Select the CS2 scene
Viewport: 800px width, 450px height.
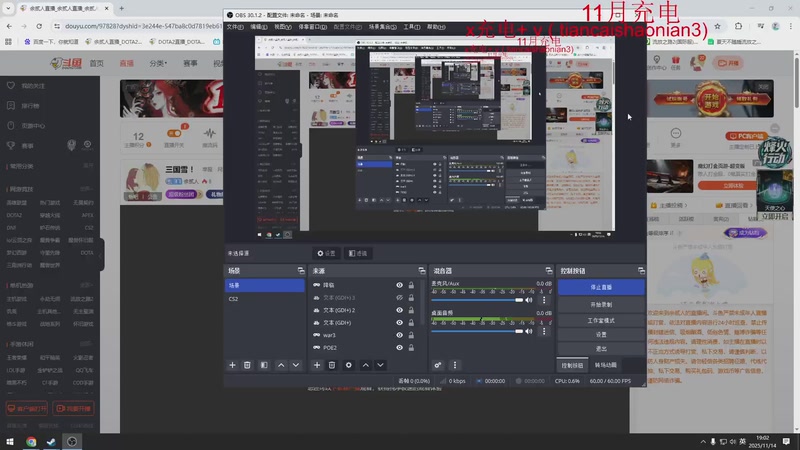coord(265,299)
